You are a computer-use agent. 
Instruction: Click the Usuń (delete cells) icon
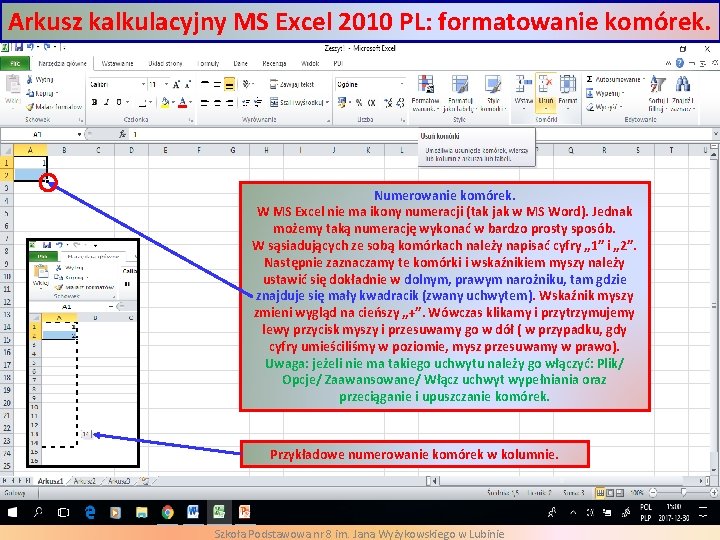coord(546,84)
